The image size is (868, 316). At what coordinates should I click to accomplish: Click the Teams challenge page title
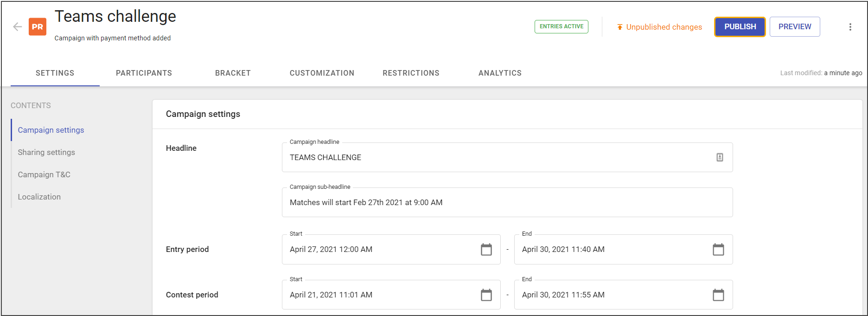pos(115,16)
